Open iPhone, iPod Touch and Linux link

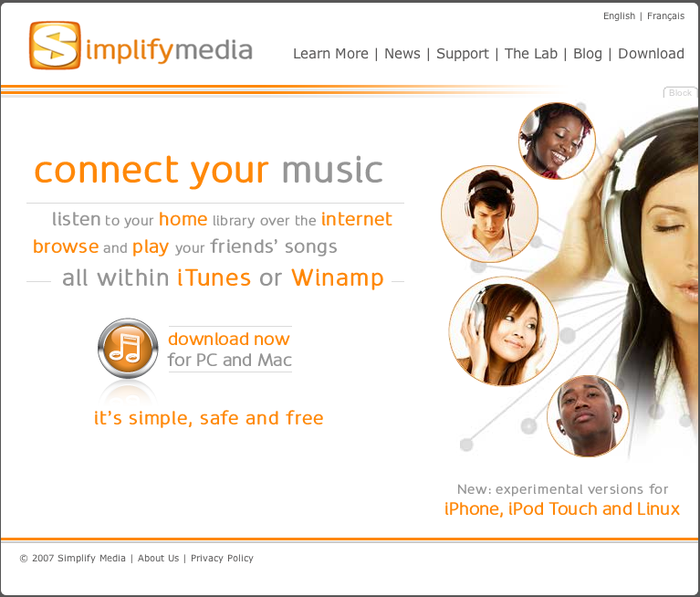[x=561, y=509]
